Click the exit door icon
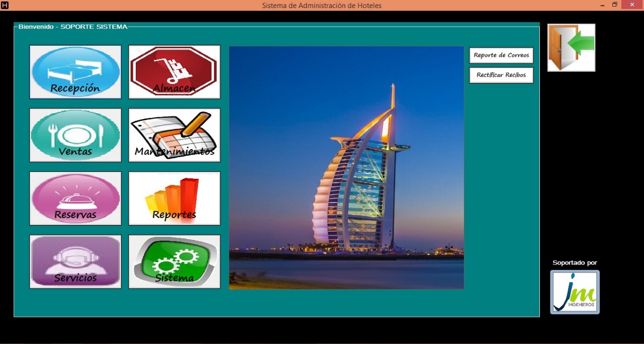Image resolution: width=644 pixels, height=344 pixels. (x=571, y=48)
